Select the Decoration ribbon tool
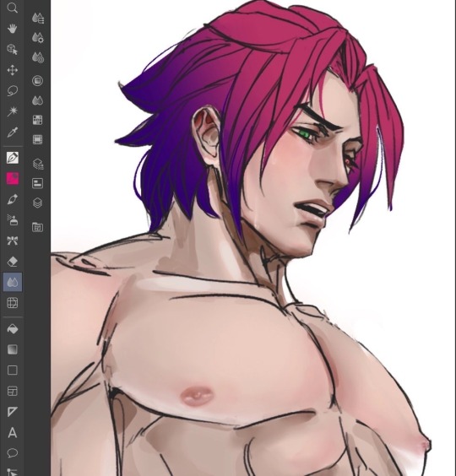 pyautogui.click(x=12, y=241)
